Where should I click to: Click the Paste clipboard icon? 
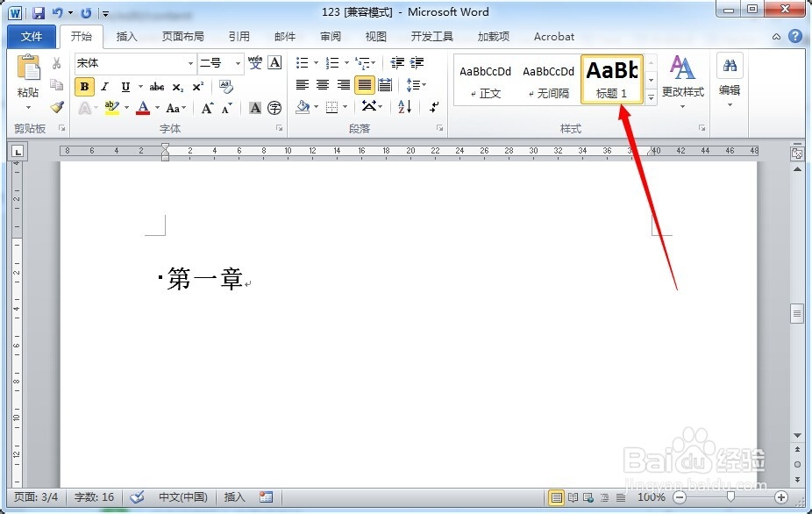click(x=28, y=68)
